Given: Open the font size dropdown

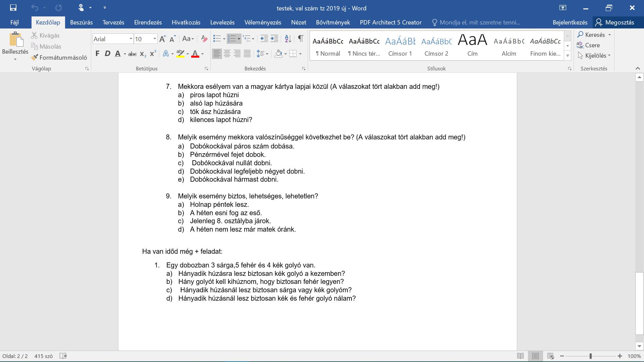Looking at the screenshot, I should pyautogui.click(x=155, y=39).
